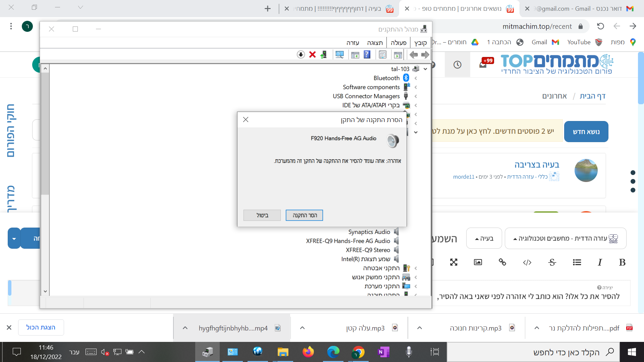Click the Device Manager vertical scrollbar down arrow
The height and width of the screenshot is (362, 644).
(45, 291)
